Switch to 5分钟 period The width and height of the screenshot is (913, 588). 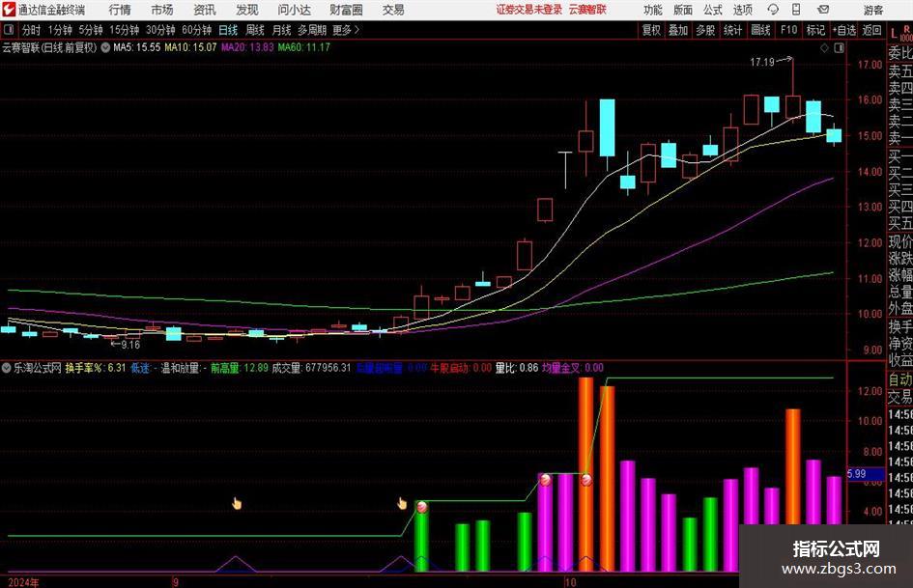click(x=90, y=30)
